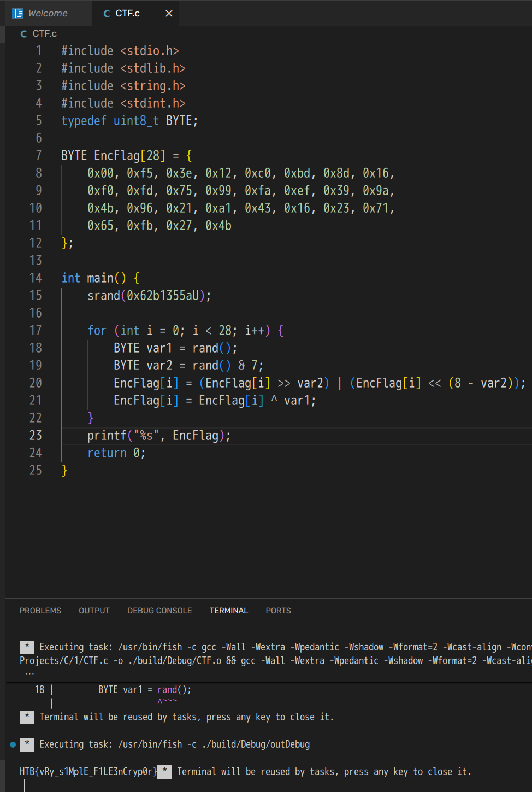The width and height of the screenshot is (532, 792).
Task: Click the C language icon in breadcrumb
Action: (x=23, y=34)
